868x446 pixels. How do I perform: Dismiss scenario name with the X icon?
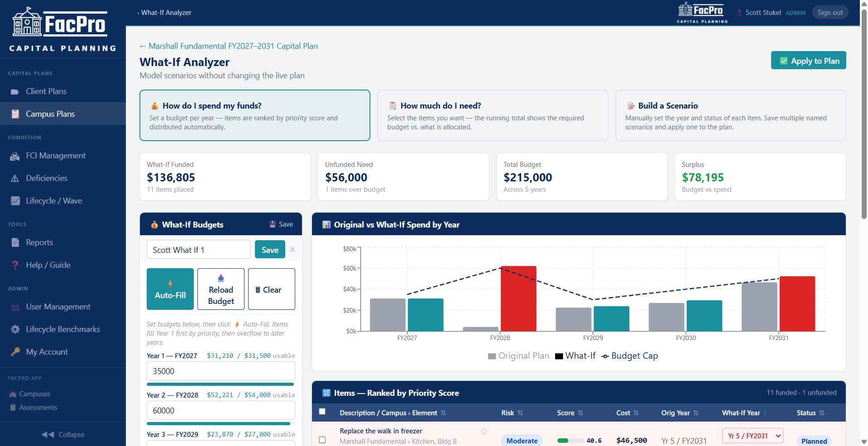click(x=293, y=250)
